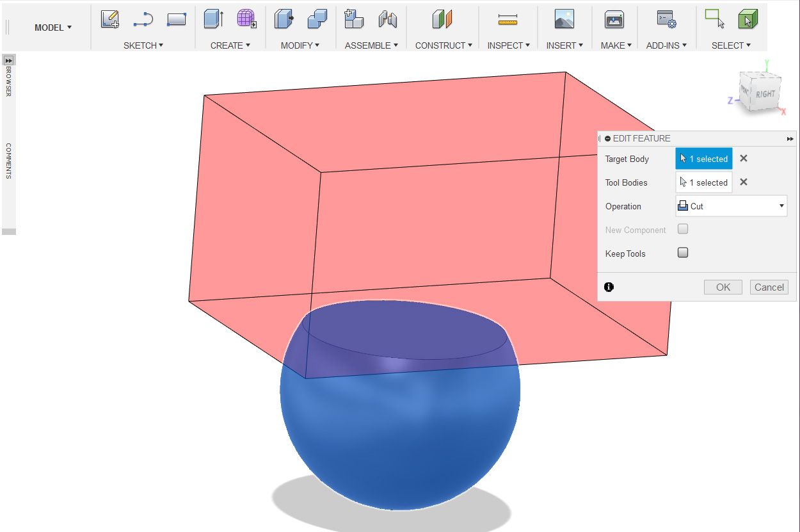Click OK in Edit Feature dialog
This screenshot has height=532, width=800.
[x=723, y=287]
